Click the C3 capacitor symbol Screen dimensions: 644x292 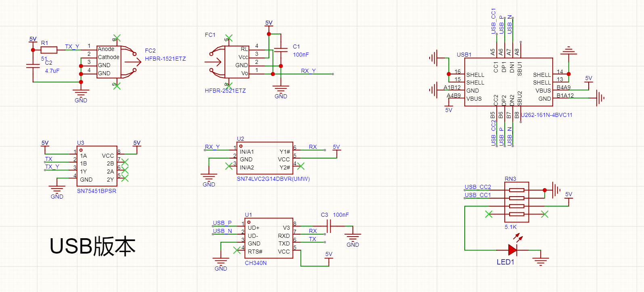pyautogui.click(x=329, y=226)
